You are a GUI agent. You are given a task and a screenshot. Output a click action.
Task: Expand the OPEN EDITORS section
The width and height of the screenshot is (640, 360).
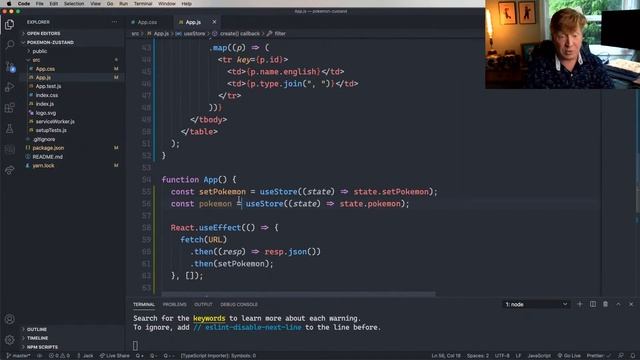(x=43, y=33)
